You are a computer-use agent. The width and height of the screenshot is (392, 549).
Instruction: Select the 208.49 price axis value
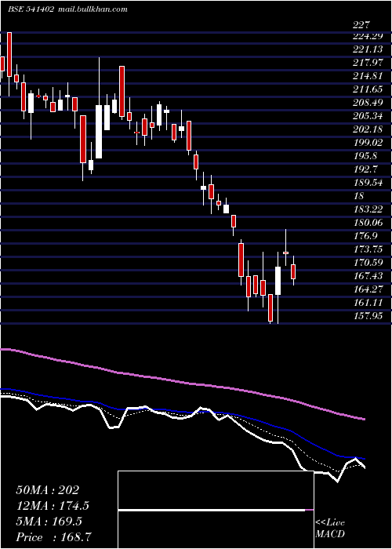368,102
